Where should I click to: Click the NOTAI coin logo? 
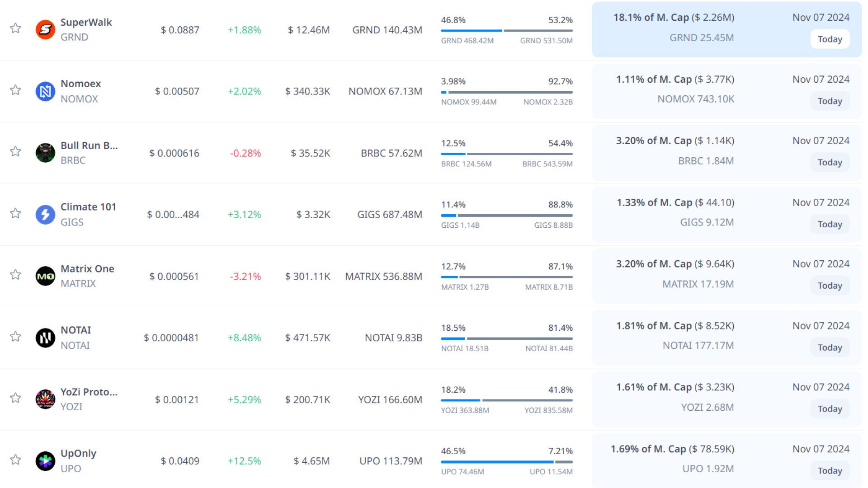coord(45,338)
